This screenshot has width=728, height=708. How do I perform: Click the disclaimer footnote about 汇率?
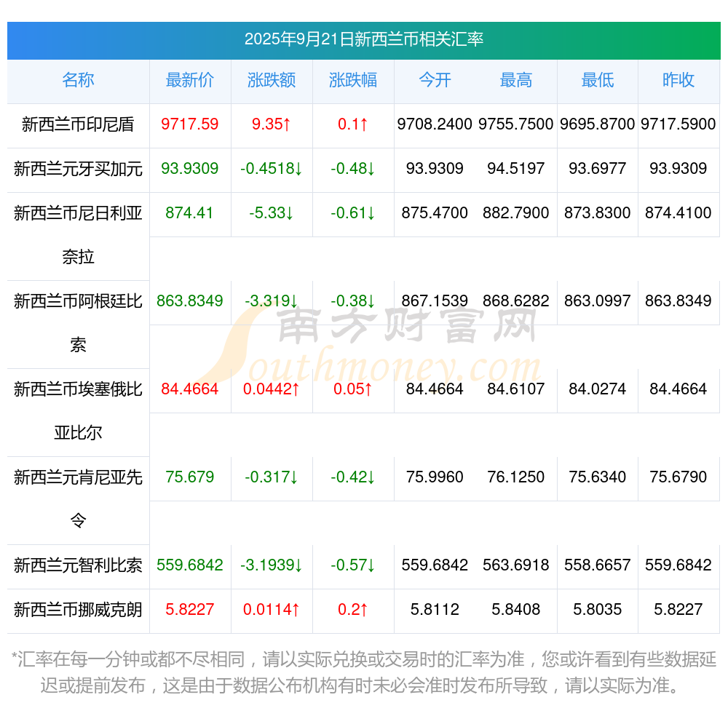(x=363, y=672)
